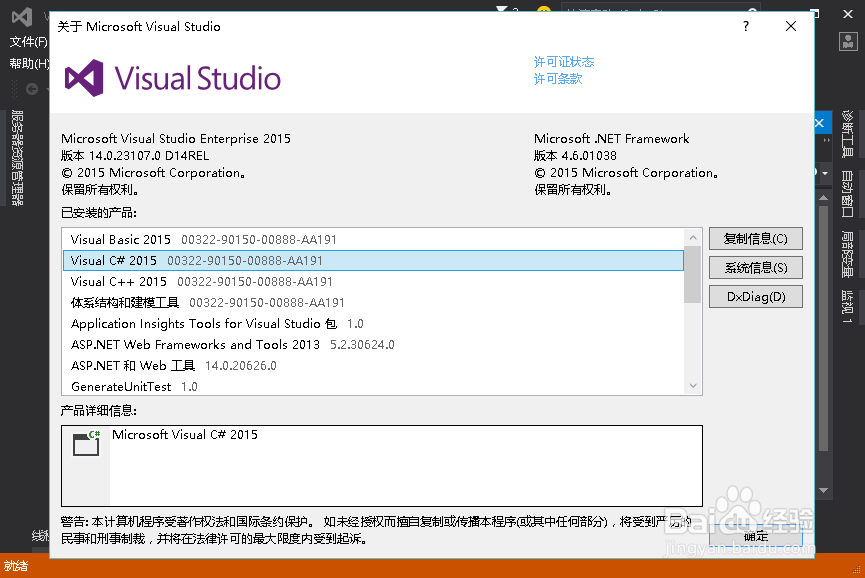Click main window scroll down arrow
Viewport: 865px width, 578px height.
pos(824,490)
